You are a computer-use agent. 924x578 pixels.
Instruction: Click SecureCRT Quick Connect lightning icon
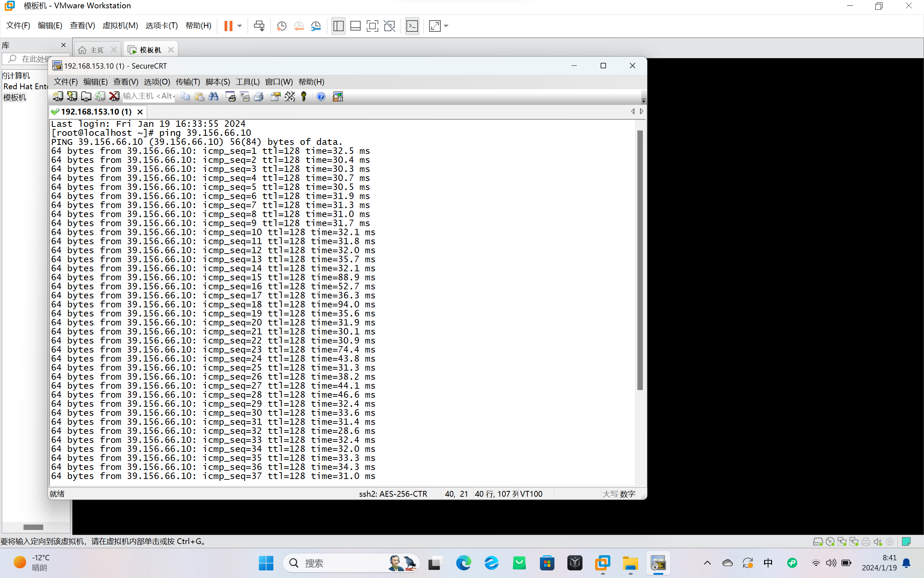coord(72,96)
